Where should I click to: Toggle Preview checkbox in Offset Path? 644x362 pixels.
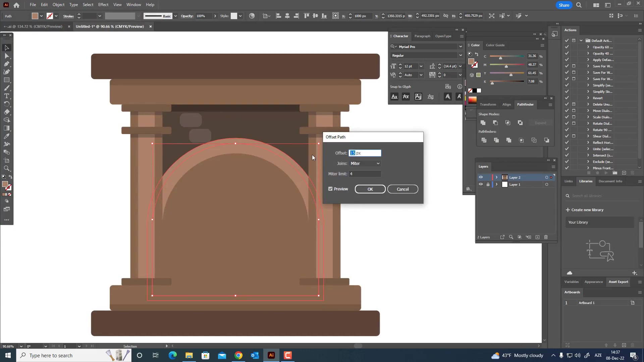click(331, 189)
